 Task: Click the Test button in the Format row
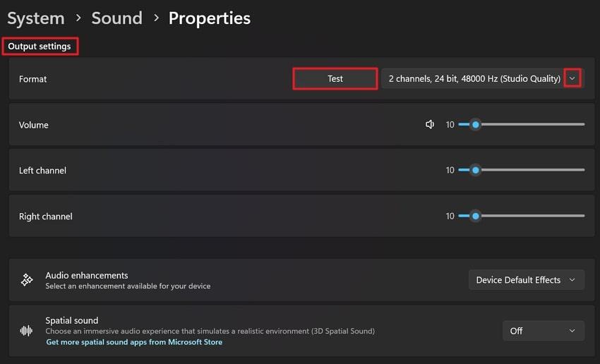(335, 79)
